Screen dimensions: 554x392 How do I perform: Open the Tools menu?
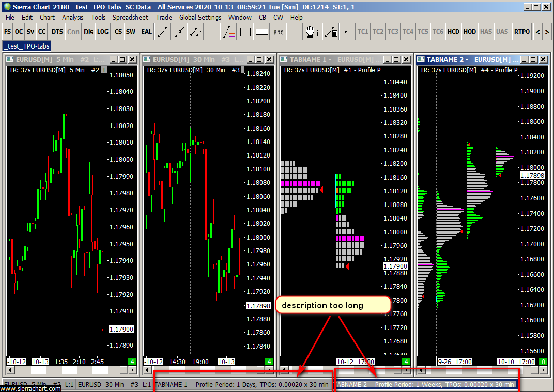[98, 18]
